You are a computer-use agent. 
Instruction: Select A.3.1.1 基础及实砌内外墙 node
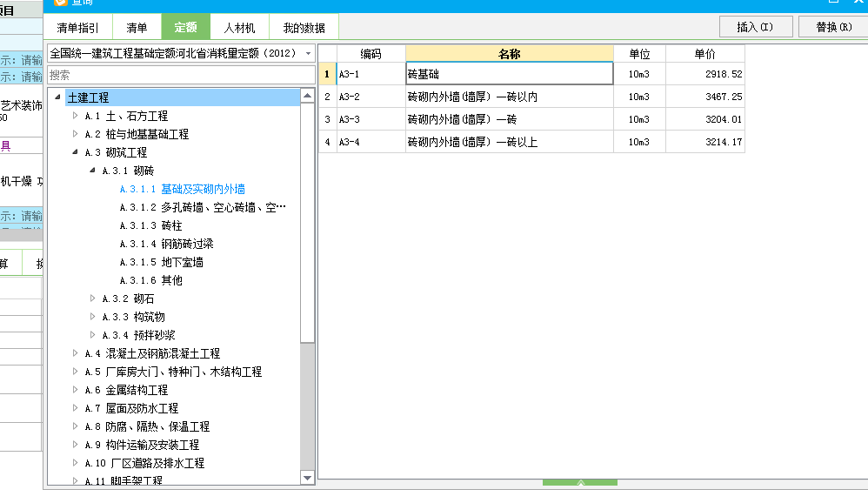tap(182, 189)
